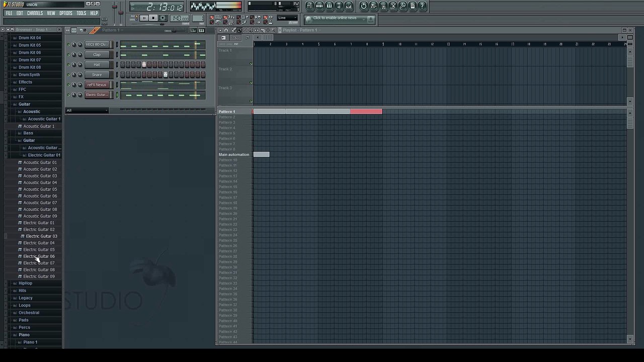Screen dimensions: 644x362
Task: Open the mixer shortcut icon
Action: click(x=349, y=6)
